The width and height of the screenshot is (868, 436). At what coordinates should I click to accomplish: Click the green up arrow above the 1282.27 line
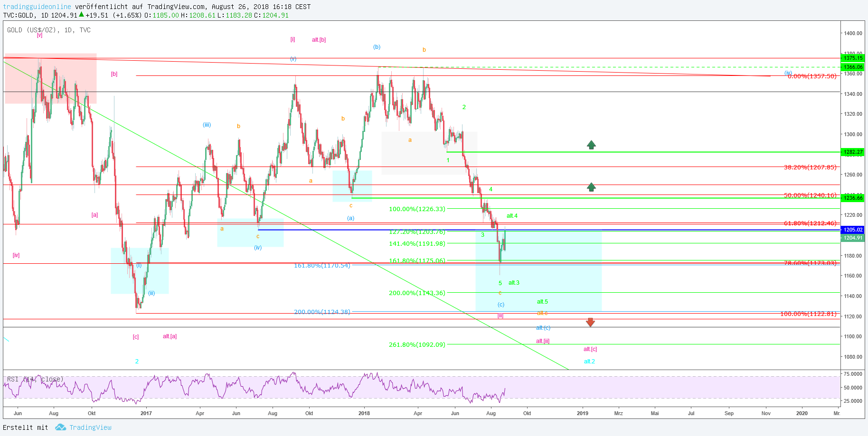click(x=591, y=145)
